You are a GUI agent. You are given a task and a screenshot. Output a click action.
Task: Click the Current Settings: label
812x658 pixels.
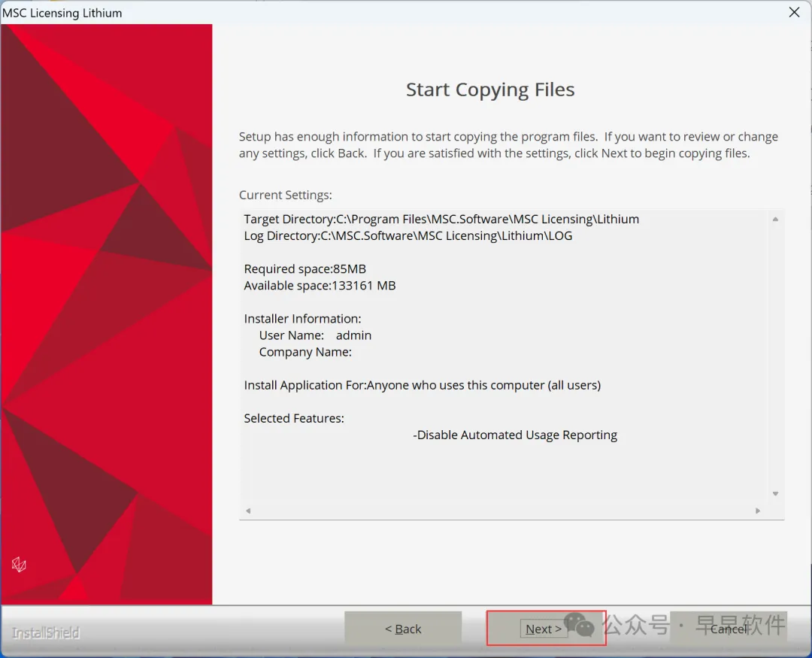286,195
